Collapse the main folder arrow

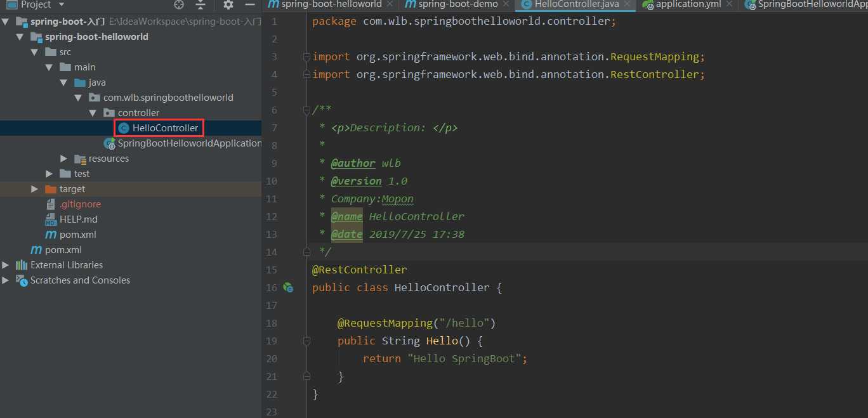click(x=50, y=67)
